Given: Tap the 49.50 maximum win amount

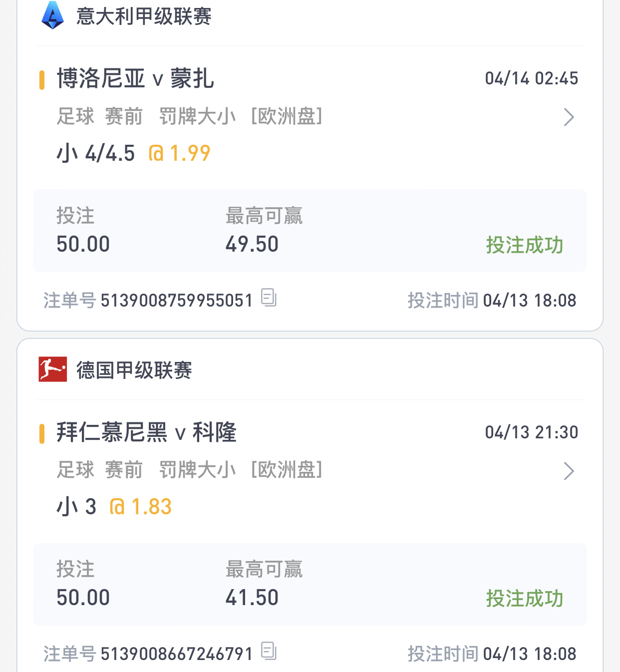Looking at the screenshot, I should click(252, 244).
